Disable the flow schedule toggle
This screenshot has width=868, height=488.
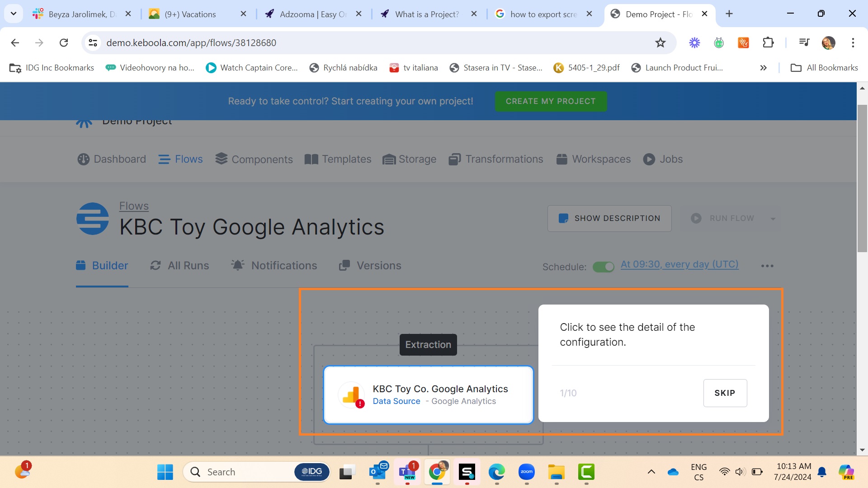[603, 267]
